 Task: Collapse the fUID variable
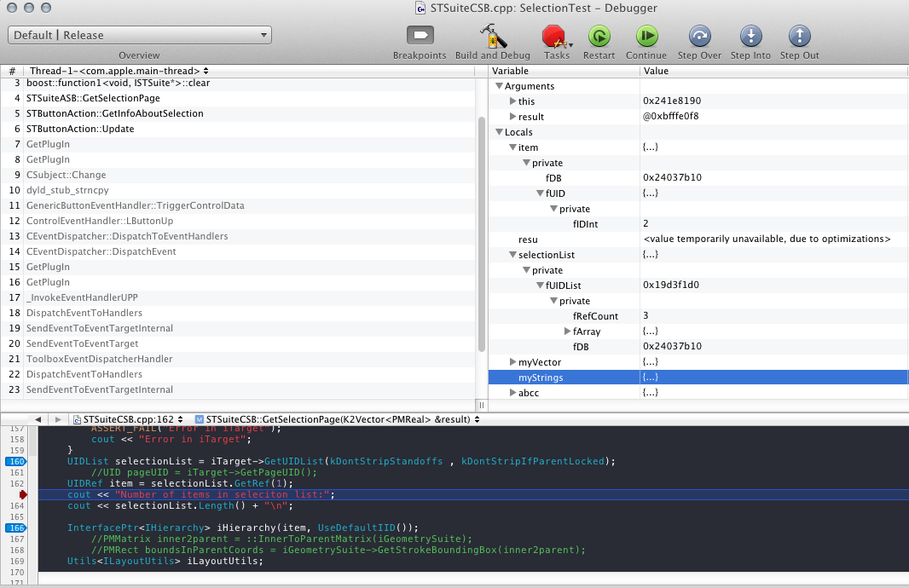point(540,193)
